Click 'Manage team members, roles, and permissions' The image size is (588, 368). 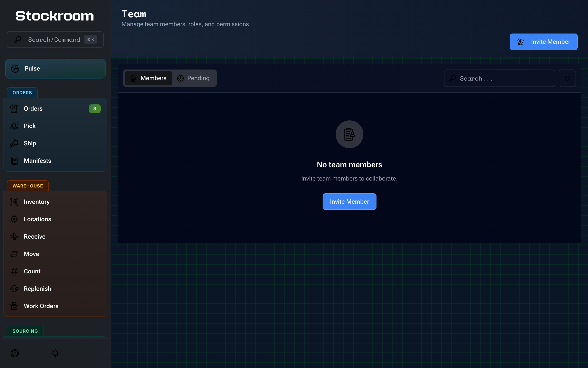coord(185,24)
